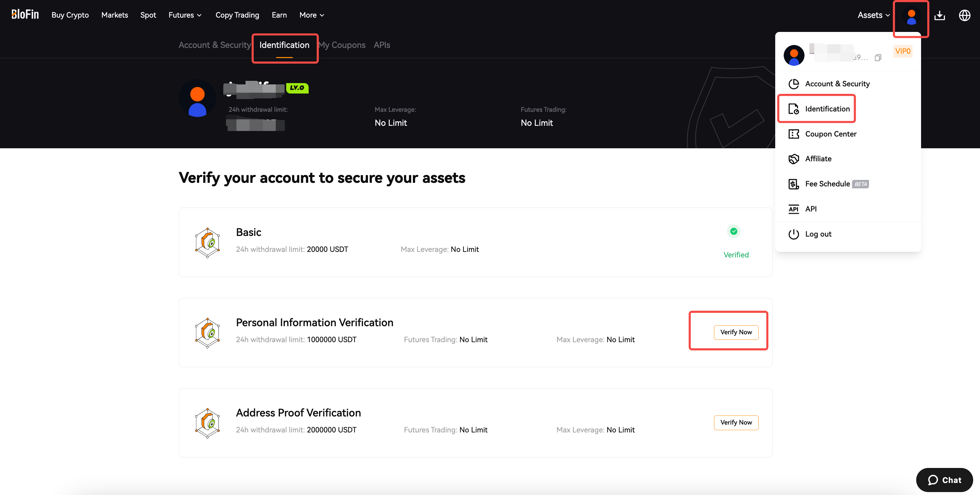Open the Markets menu item
The width and height of the screenshot is (980, 495).
pyautogui.click(x=115, y=15)
